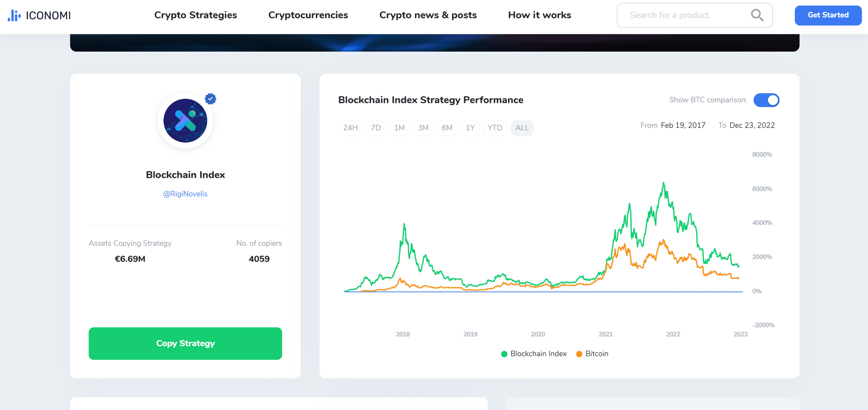
Task: Toggle Blockchain Index legend green dot
Action: click(x=504, y=354)
